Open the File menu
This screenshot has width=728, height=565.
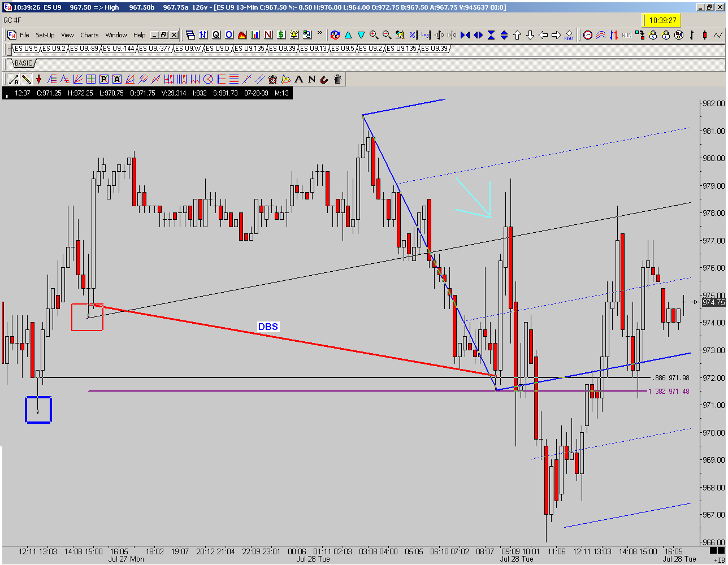(24, 35)
